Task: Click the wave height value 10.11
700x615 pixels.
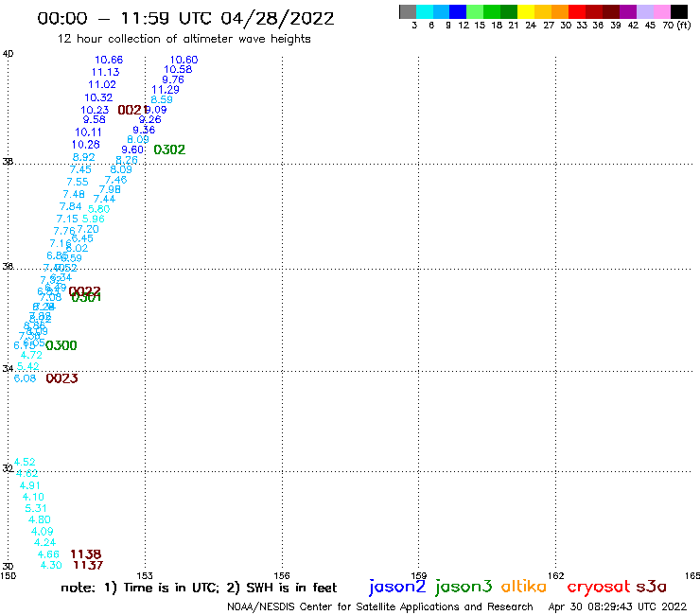Action: pos(88,132)
